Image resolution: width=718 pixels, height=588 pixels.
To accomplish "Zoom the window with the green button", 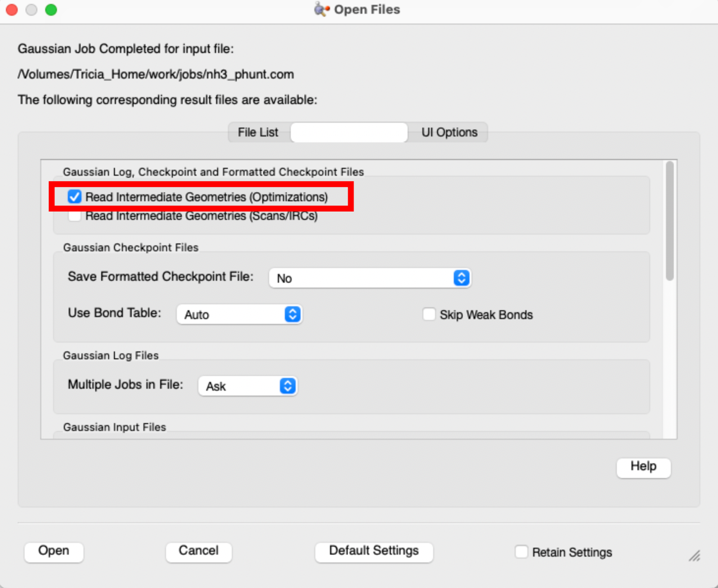I will tap(51, 10).
